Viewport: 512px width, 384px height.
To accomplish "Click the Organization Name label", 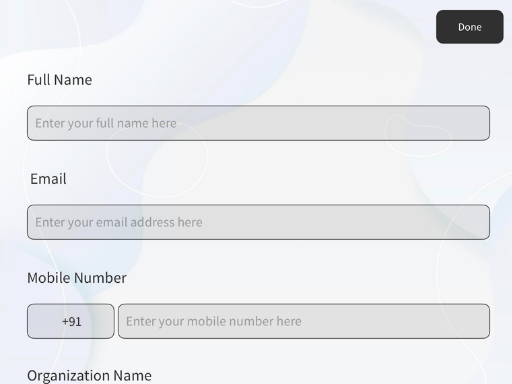I will tap(89, 376).
